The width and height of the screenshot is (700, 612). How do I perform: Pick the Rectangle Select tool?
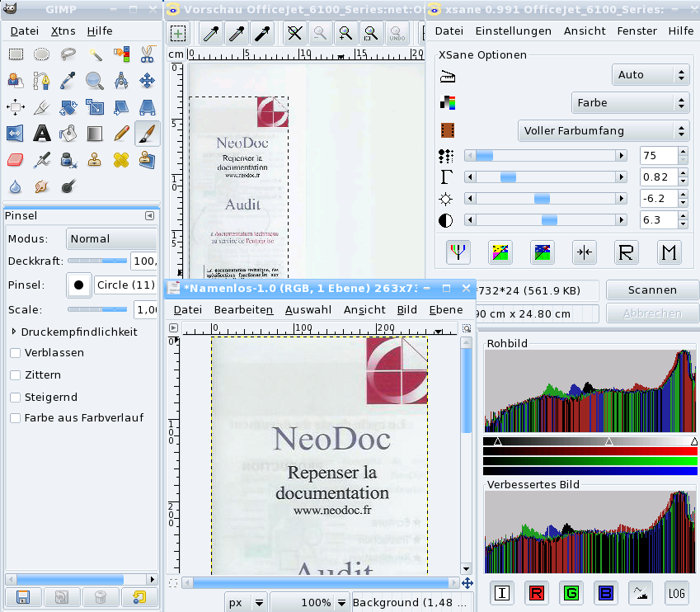[x=16, y=54]
